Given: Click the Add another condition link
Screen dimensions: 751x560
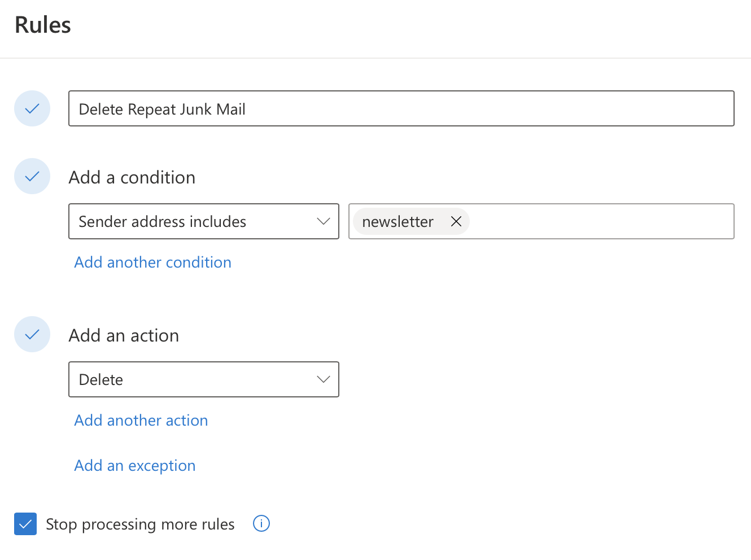Looking at the screenshot, I should click(x=153, y=262).
